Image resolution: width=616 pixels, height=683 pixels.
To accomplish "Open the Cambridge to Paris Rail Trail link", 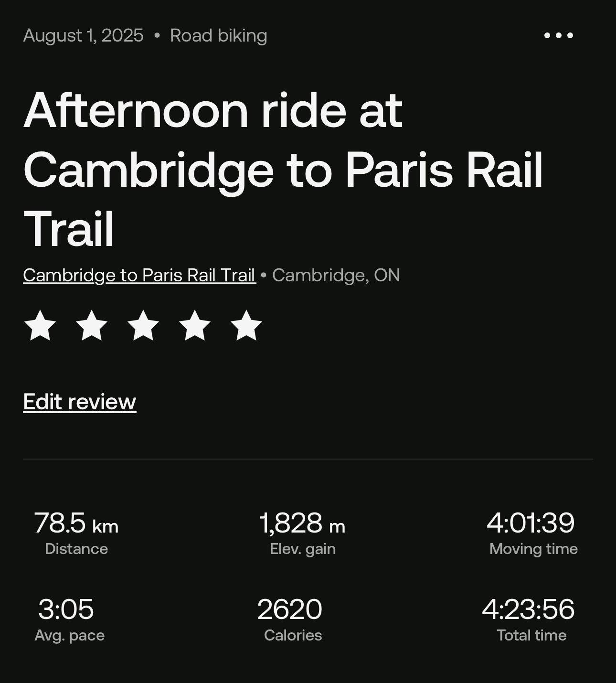I will (x=139, y=275).
